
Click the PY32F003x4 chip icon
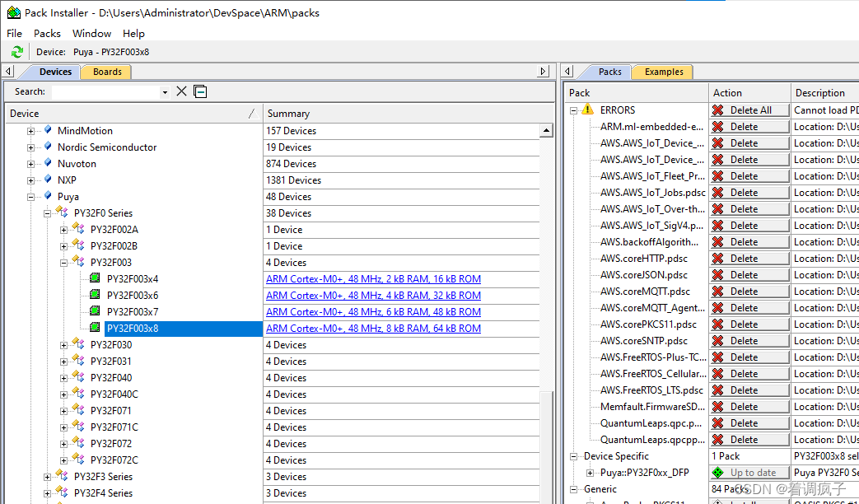95,278
